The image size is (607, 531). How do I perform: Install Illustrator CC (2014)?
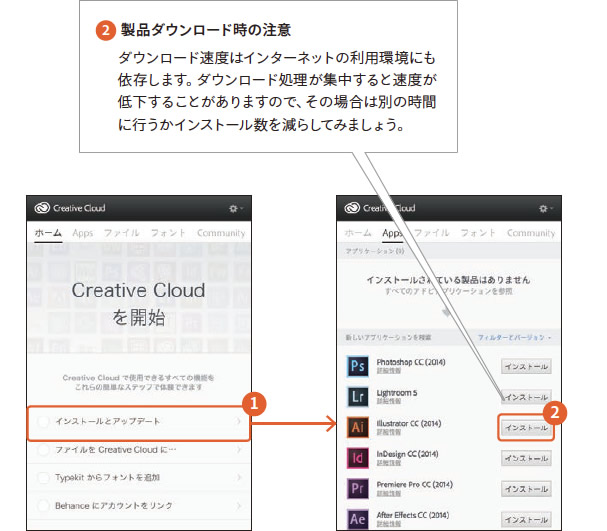click(x=526, y=427)
